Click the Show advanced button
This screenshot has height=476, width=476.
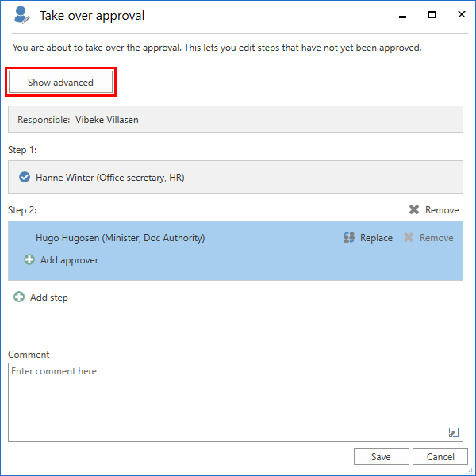61,82
